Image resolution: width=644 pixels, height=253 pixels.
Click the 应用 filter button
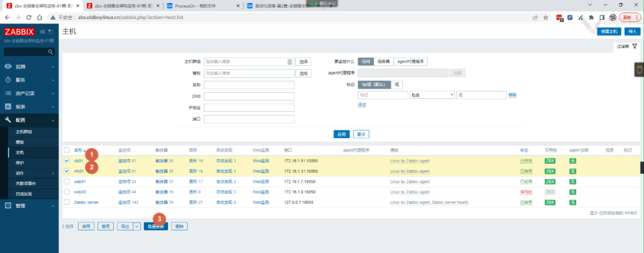342,134
